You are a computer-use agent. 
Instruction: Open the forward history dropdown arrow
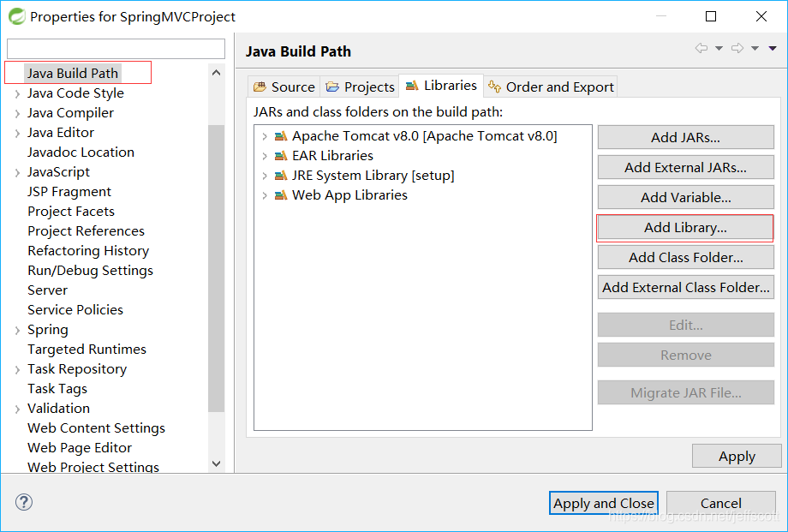pyautogui.click(x=755, y=49)
